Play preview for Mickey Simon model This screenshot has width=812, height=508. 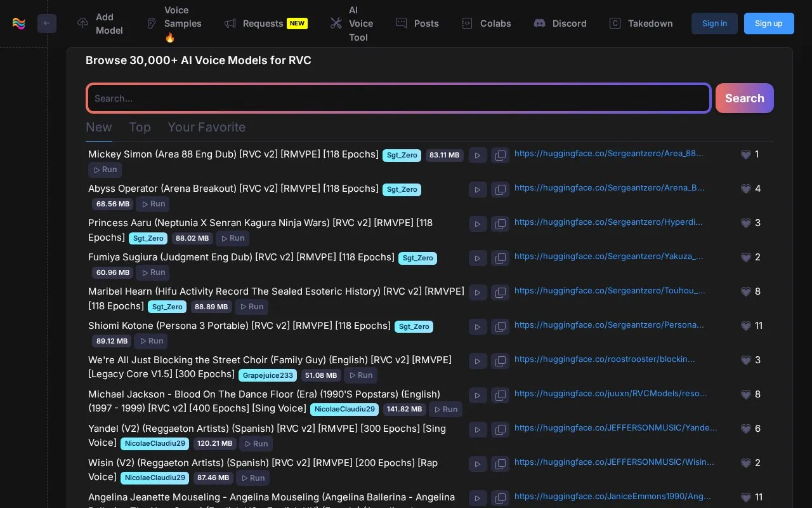tap(478, 156)
